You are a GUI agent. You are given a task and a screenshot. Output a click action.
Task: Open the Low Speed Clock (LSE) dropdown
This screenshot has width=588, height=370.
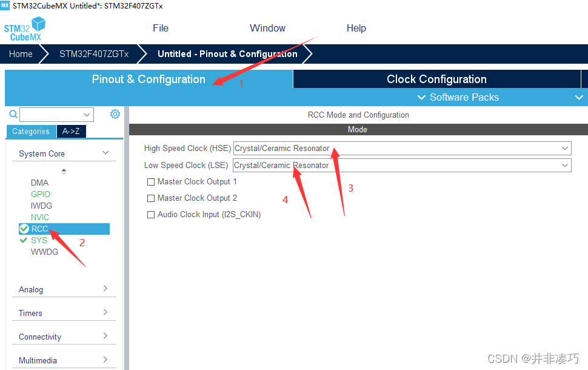tap(402, 165)
